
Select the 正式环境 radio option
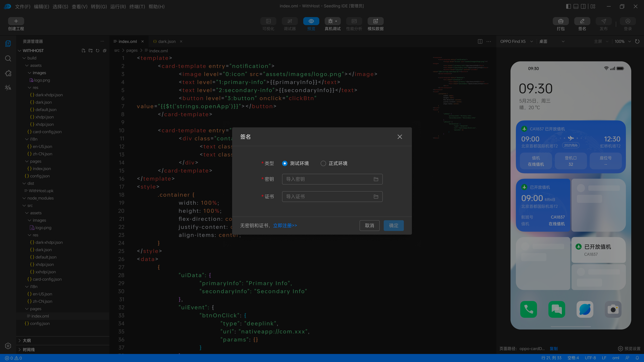point(323,163)
